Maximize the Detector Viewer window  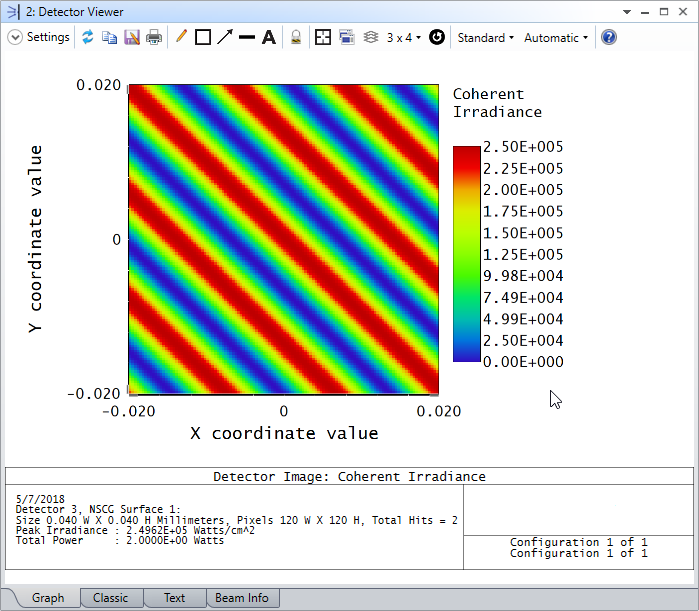click(664, 12)
